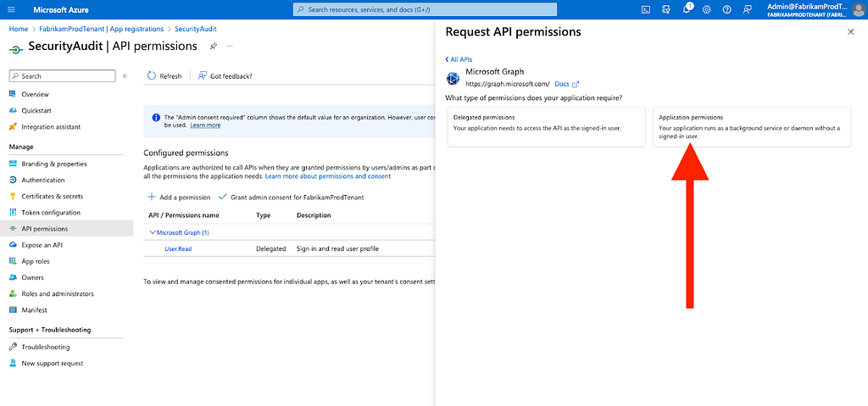Click the Manifest icon

click(x=13, y=309)
